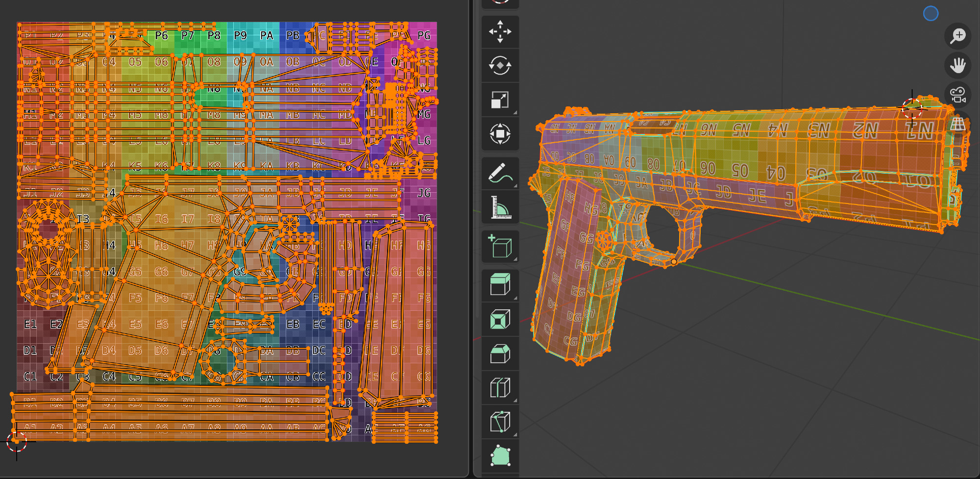
Task: Select the Rotate tool
Action: 500,66
